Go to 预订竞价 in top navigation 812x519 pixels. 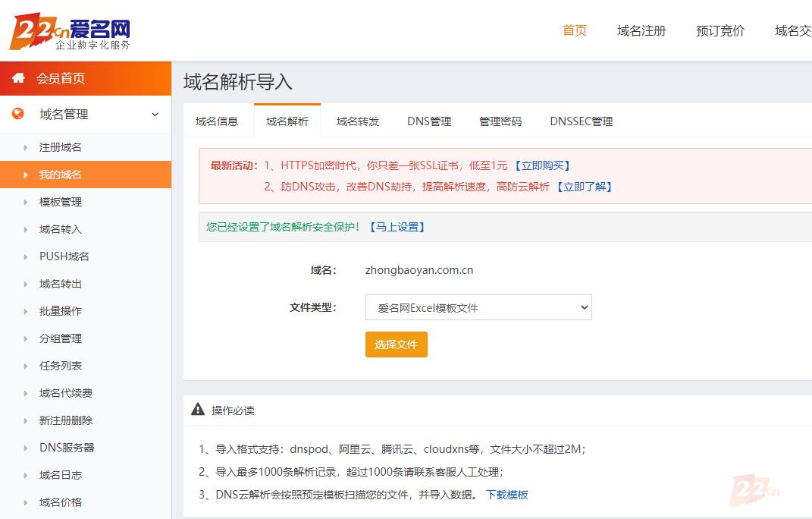[x=720, y=31]
